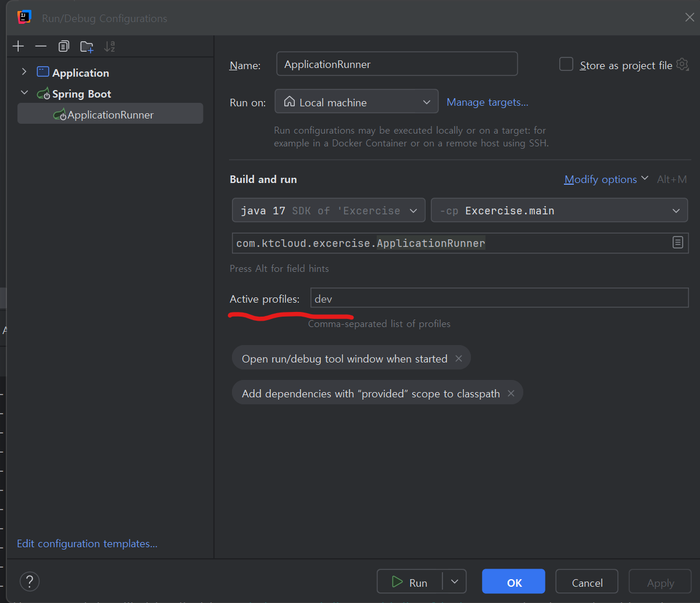The height and width of the screenshot is (603, 700).
Task: Copy the selected configuration
Action: pyautogui.click(x=63, y=46)
